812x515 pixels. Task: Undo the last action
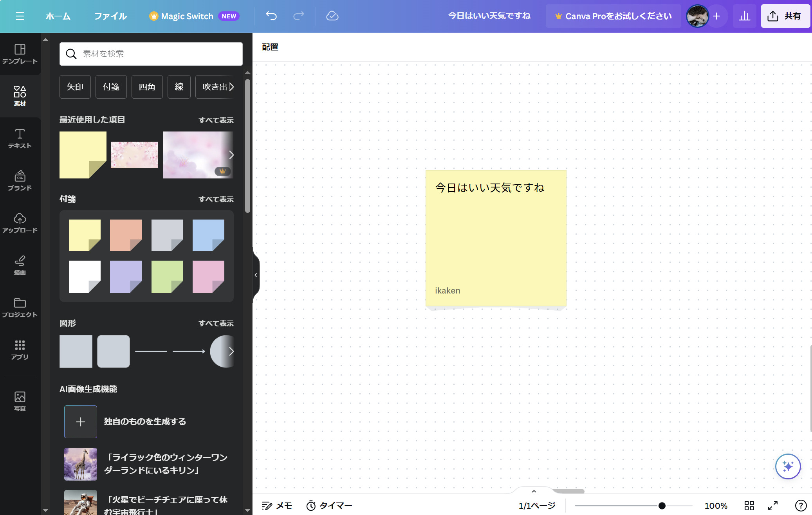(x=271, y=16)
